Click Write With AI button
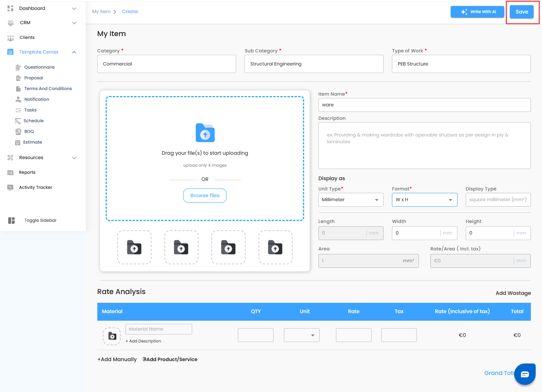The height and width of the screenshot is (392, 542). tap(477, 12)
